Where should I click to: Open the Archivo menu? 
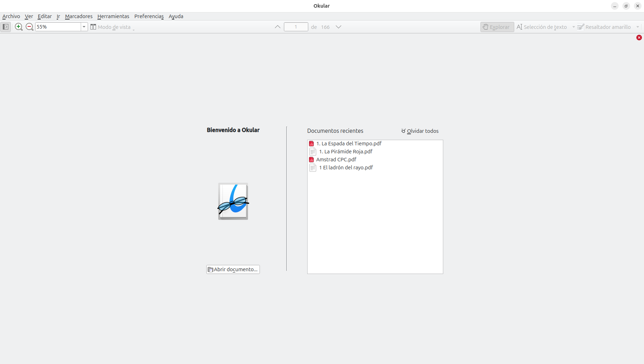coord(11,16)
